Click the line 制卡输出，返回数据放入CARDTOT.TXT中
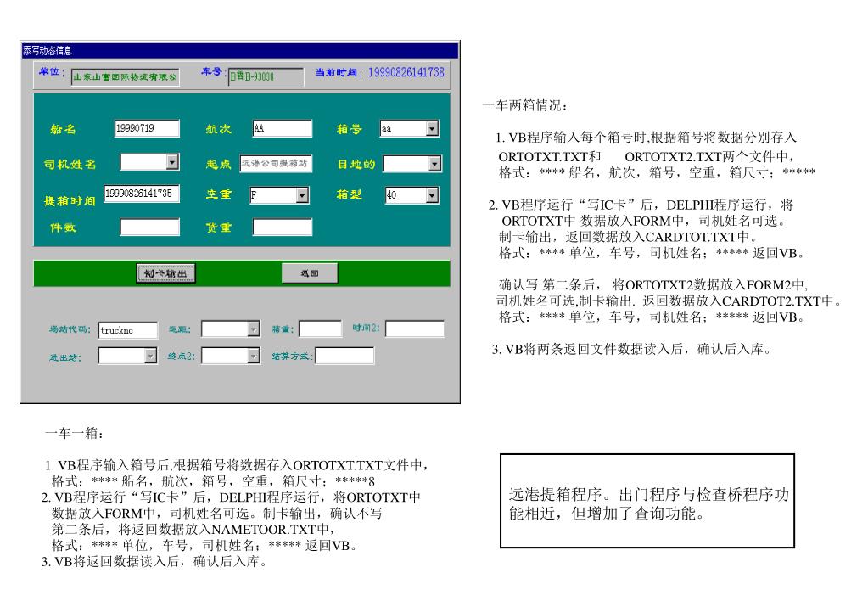 pos(629,237)
